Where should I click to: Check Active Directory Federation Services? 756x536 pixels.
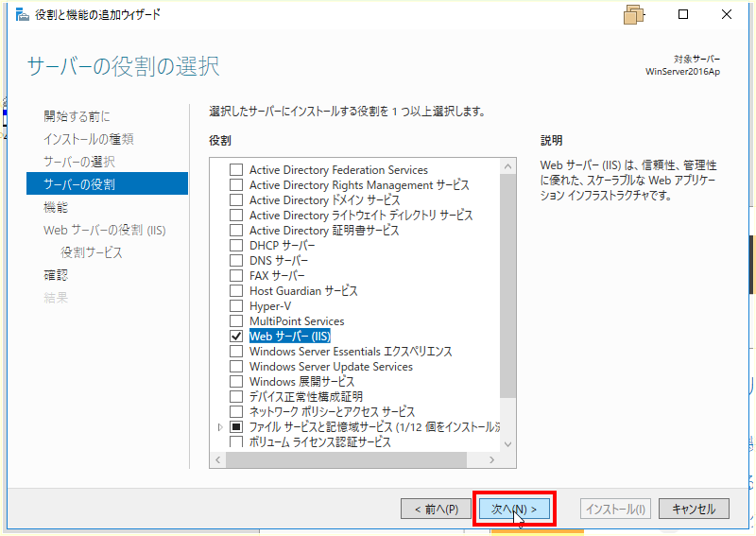coord(236,170)
